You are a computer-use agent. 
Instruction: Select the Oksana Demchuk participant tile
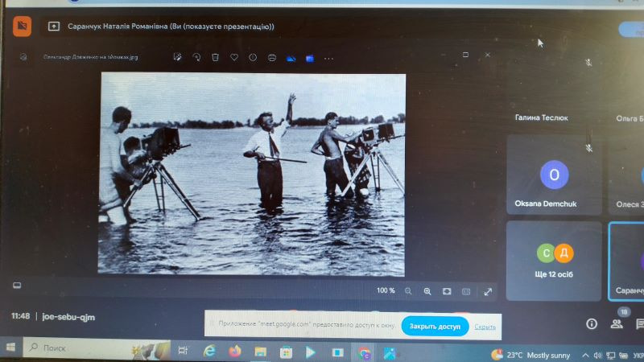(x=554, y=175)
